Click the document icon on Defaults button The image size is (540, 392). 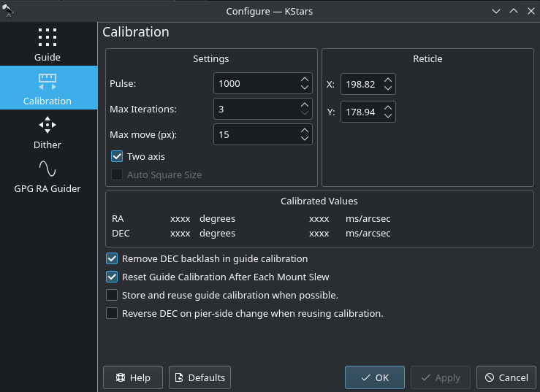pyautogui.click(x=179, y=377)
